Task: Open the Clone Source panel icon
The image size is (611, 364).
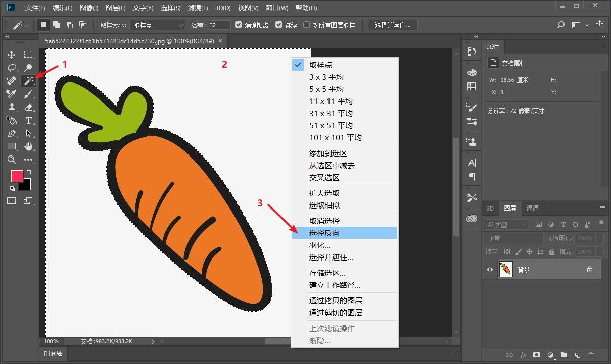Action: 472,141
